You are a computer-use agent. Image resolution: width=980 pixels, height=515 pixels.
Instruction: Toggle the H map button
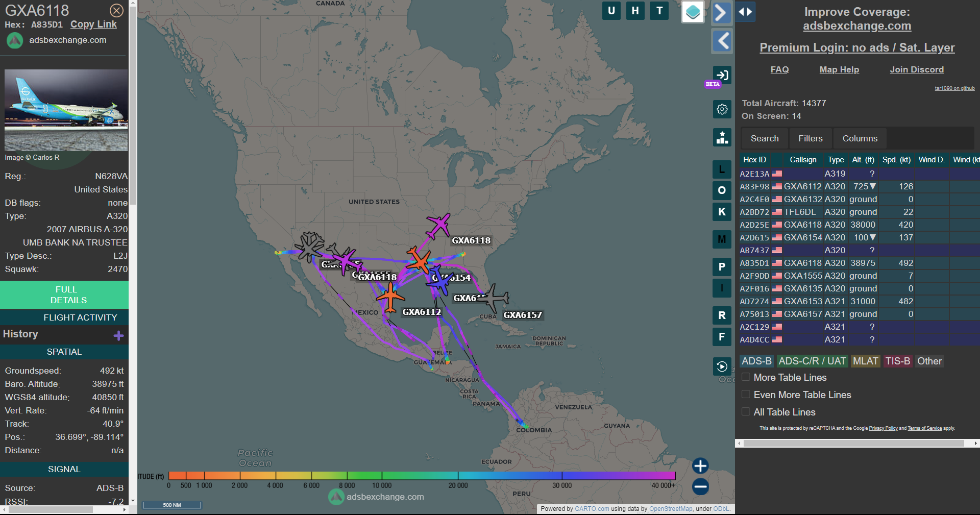(x=635, y=11)
